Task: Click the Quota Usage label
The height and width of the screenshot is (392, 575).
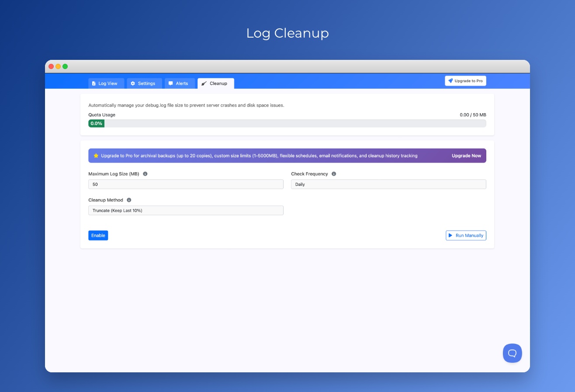Action: (102, 115)
